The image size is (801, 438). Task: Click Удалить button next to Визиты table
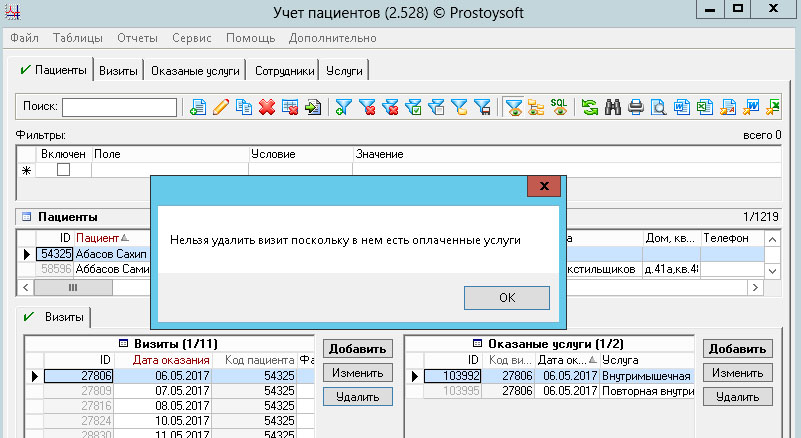click(357, 397)
